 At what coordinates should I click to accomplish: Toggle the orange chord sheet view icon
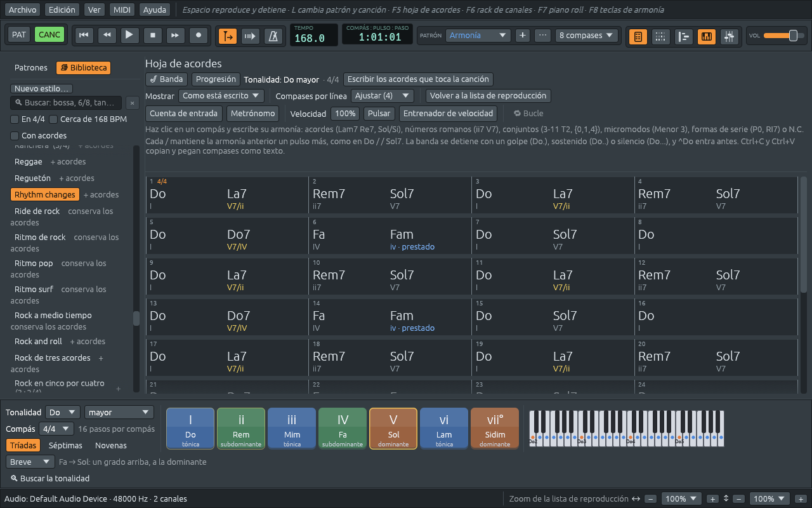click(x=638, y=36)
